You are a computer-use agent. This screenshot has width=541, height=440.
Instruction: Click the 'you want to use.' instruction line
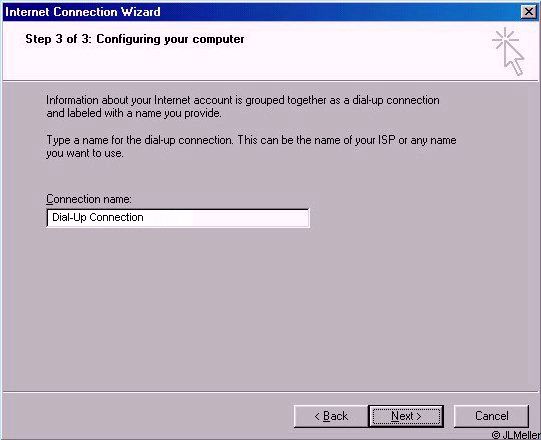85,153
